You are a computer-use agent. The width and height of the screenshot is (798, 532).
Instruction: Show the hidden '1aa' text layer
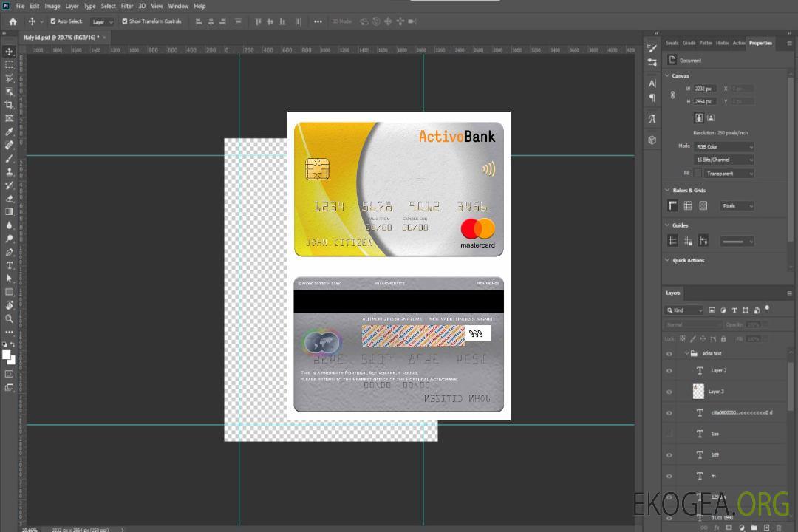click(x=669, y=434)
